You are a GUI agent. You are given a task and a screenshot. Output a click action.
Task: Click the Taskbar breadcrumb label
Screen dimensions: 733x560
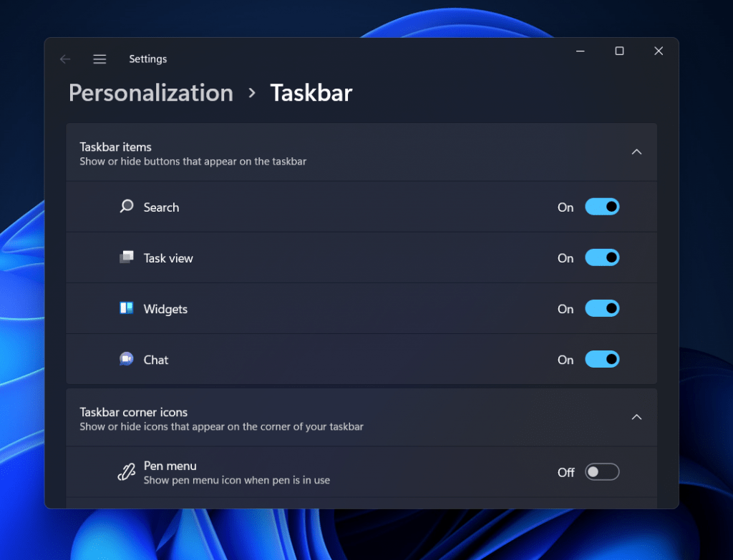point(311,93)
